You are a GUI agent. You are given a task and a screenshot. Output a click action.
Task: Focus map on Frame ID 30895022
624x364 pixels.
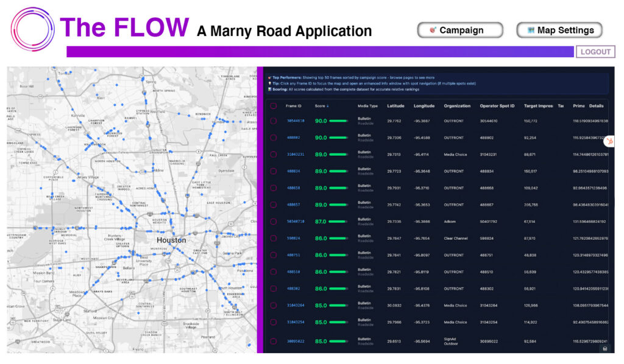click(x=296, y=341)
